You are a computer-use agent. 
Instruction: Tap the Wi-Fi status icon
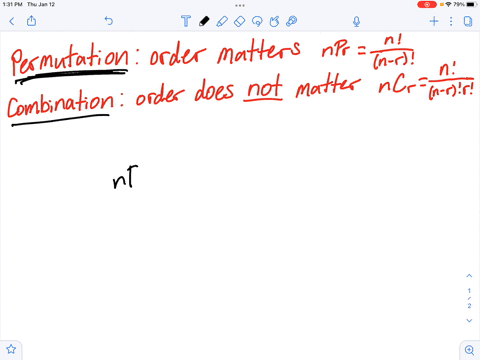(448, 4)
